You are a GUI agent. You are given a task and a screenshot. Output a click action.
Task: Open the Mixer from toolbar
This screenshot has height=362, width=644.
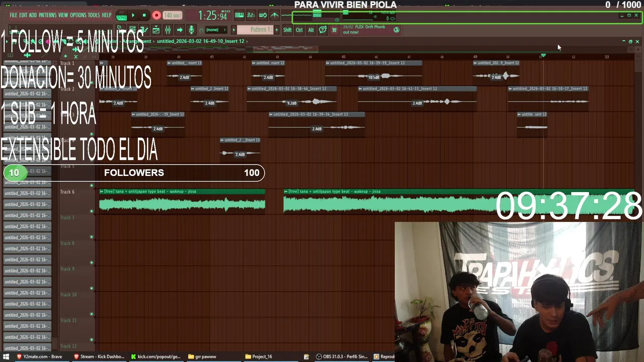pyautogui.click(x=168, y=30)
